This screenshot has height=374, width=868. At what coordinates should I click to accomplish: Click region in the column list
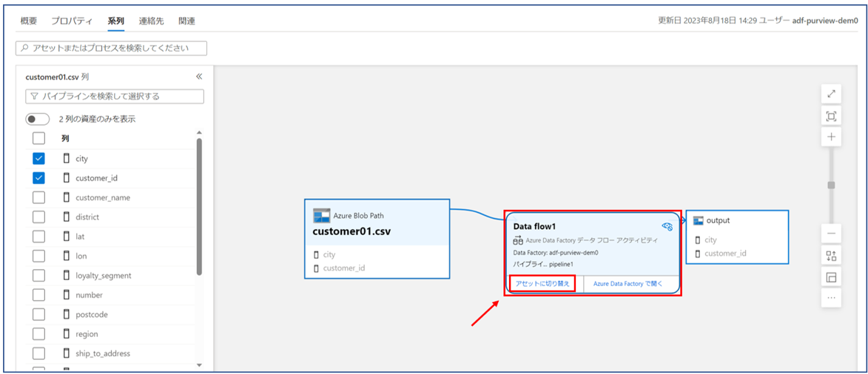coord(87,334)
